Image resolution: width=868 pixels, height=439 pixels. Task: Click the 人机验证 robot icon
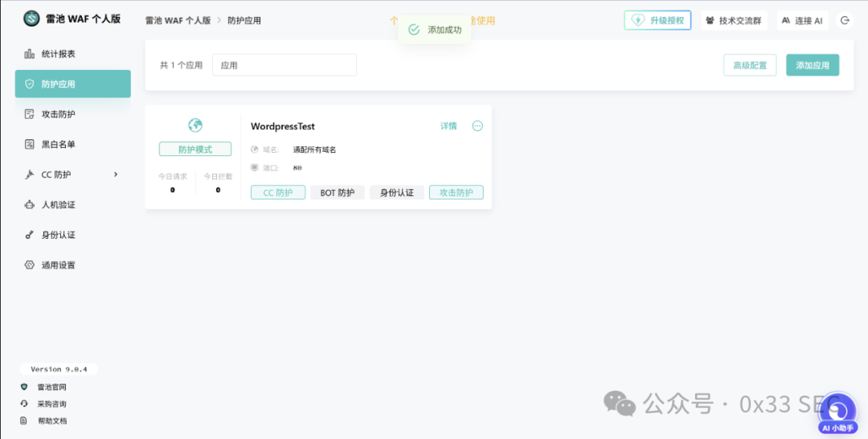pos(30,204)
